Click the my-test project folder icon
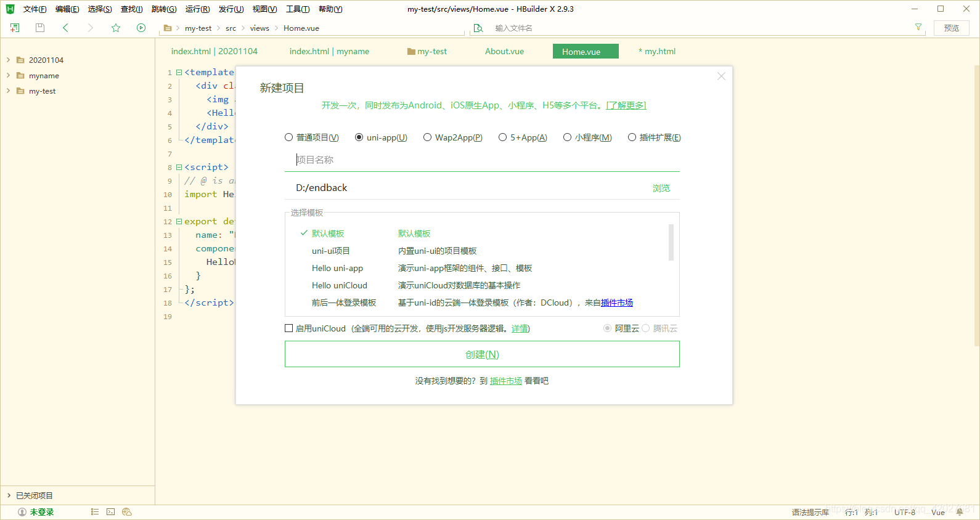Viewport: 980px width, 520px height. 20,91
